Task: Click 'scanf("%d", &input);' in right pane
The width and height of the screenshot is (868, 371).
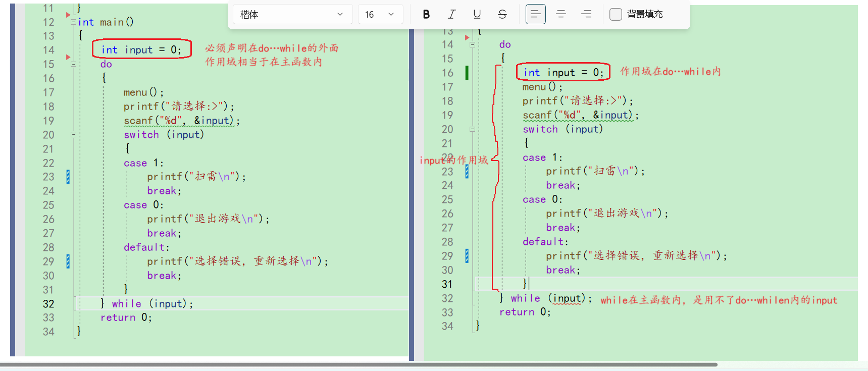Action: coord(581,115)
